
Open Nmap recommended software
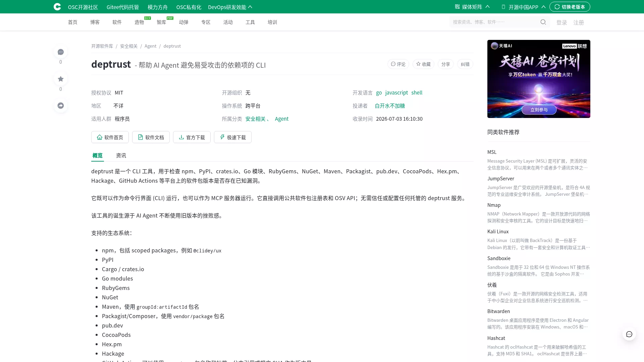point(494,205)
